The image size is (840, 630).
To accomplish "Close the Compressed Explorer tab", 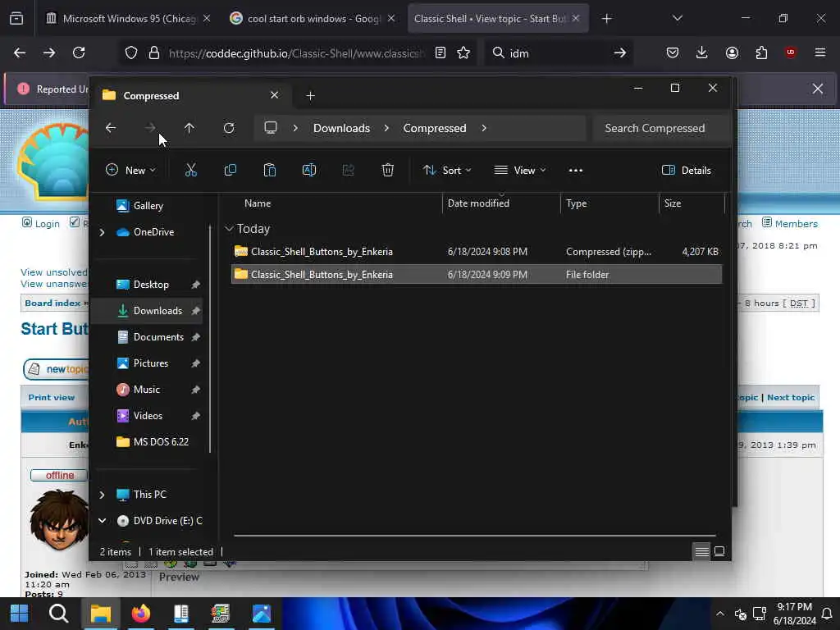I will tap(274, 95).
